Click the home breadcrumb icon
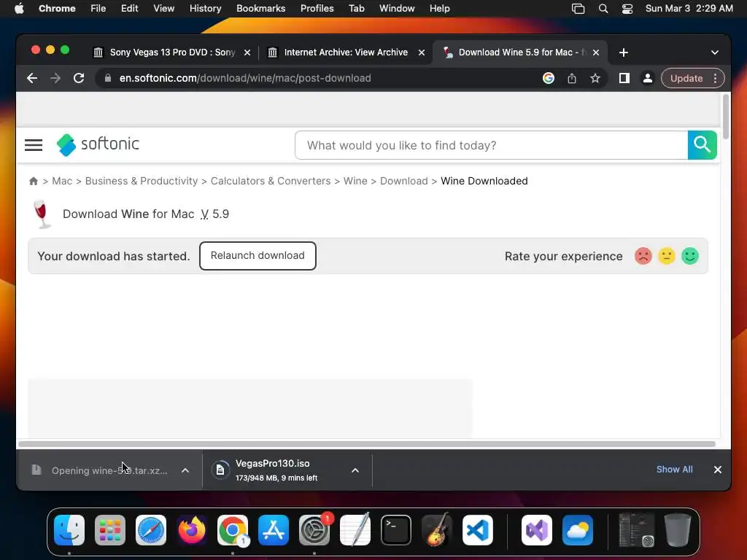 point(34,181)
